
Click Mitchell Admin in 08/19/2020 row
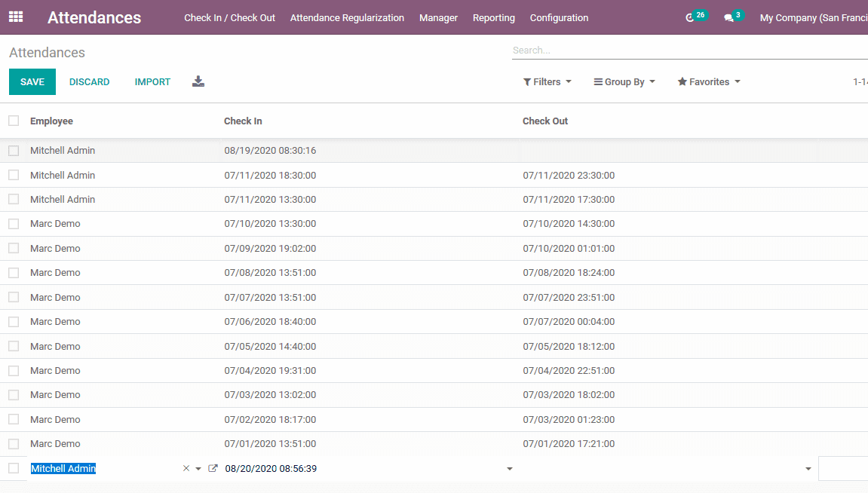click(63, 151)
